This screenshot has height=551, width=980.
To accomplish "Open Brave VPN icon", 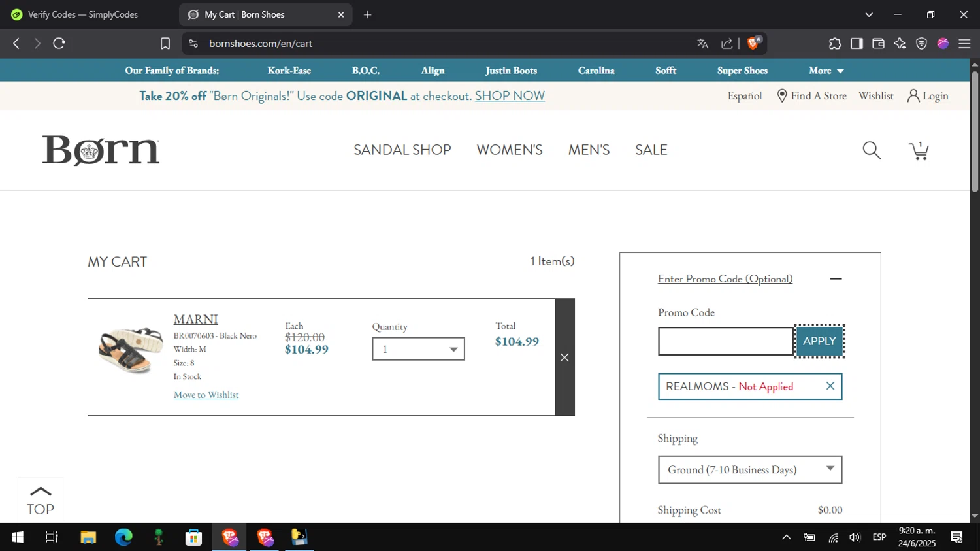I will click(921, 43).
